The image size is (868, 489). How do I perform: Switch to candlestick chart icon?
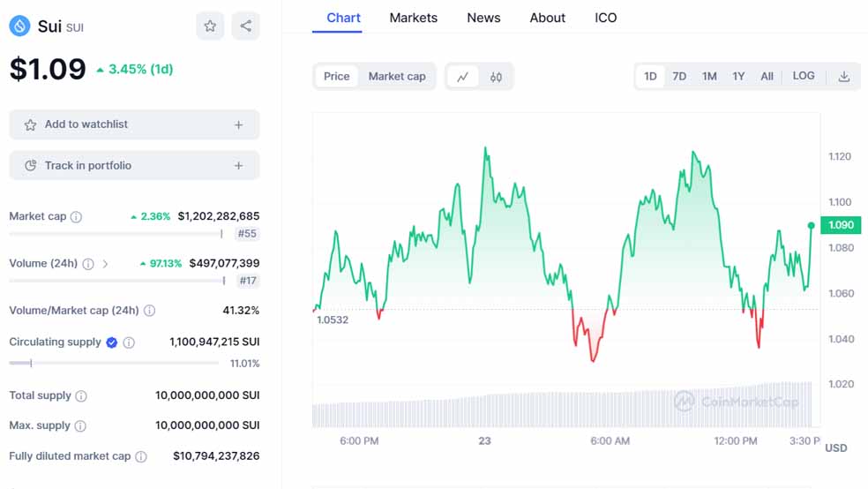tap(496, 77)
